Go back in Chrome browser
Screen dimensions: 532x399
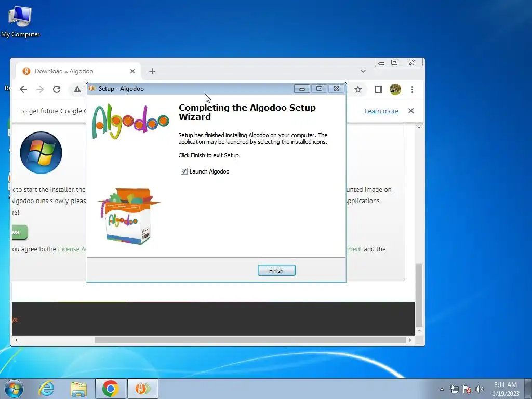(23, 89)
